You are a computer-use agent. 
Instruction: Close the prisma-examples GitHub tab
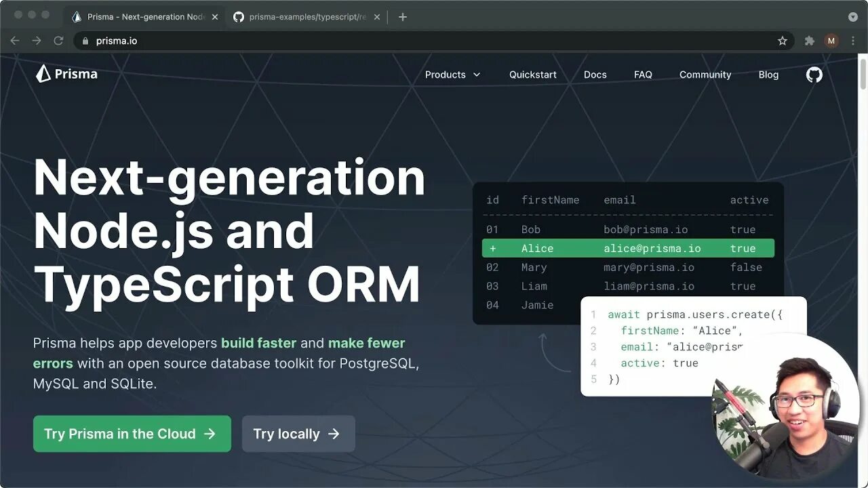click(378, 17)
